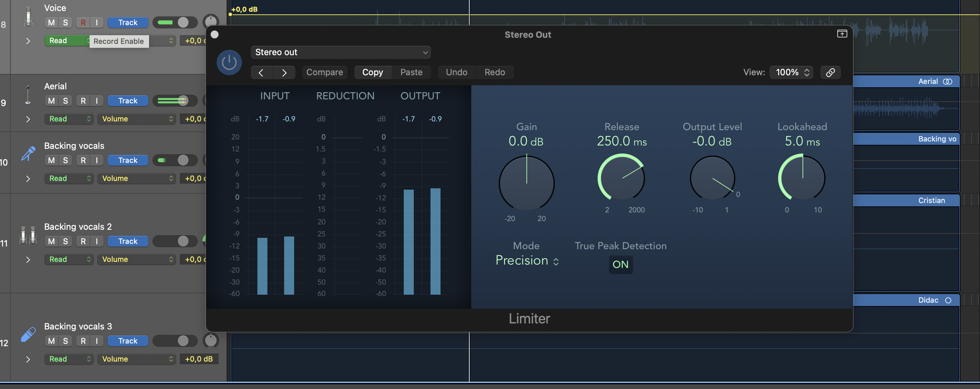Viewport: 980px width, 389px height.
Task: Open the Stereo out preset dropdown
Action: (341, 52)
